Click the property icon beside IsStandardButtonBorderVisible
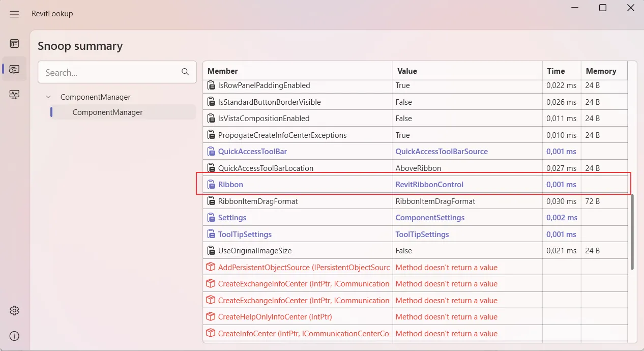 pyautogui.click(x=211, y=102)
